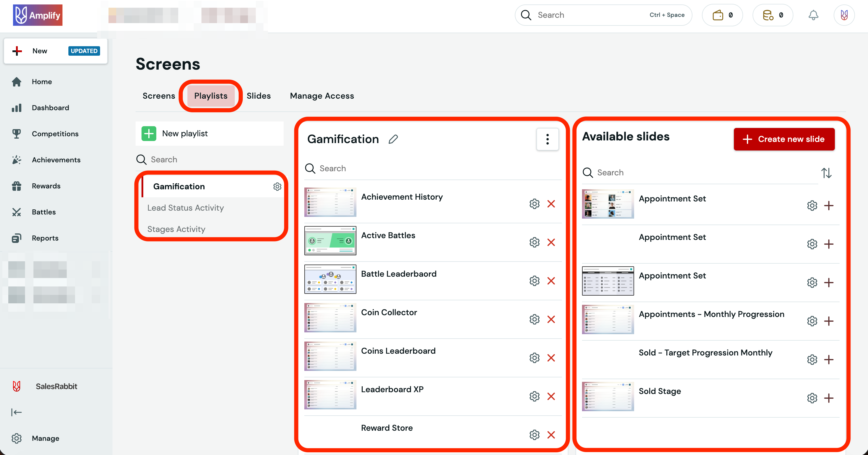Screen dimensions: 868x455
Task: Switch to the Slides tab
Action: (258, 96)
